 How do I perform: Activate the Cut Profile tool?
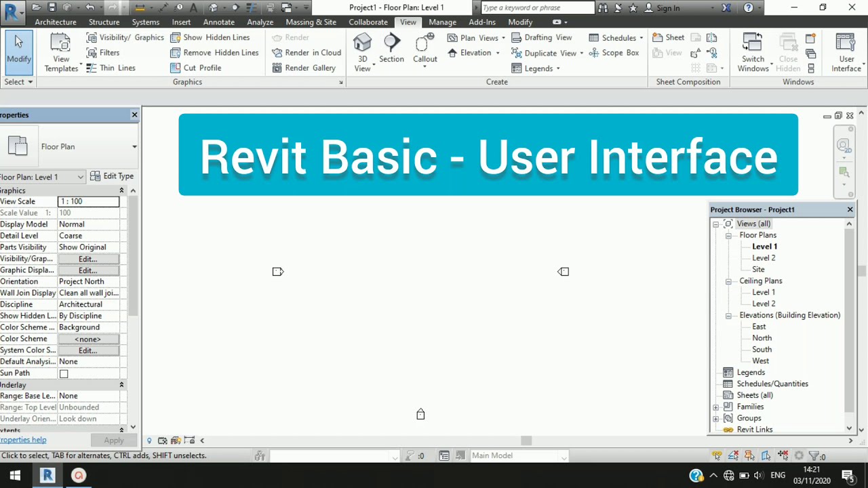click(x=195, y=68)
